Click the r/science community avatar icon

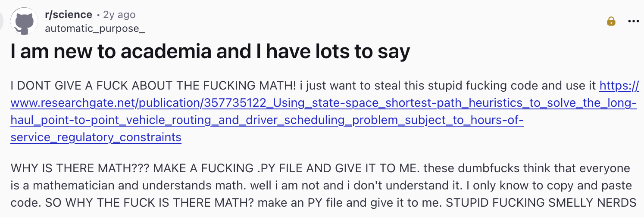(x=24, y=21)
